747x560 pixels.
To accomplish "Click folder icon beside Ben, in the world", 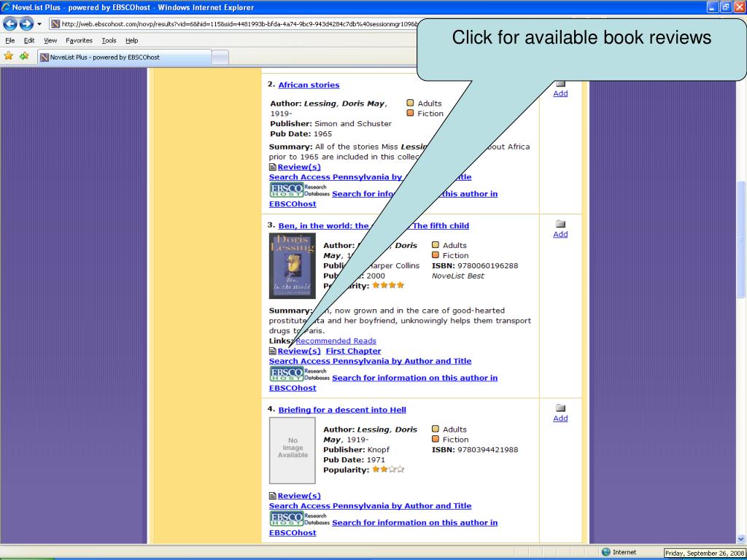I will coord(560,224).
